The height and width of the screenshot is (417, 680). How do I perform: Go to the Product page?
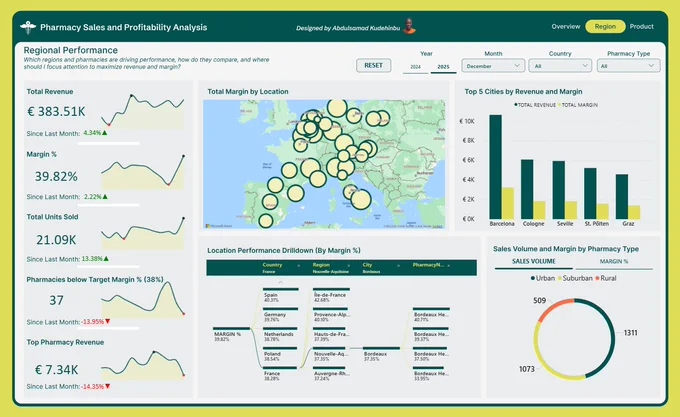[x=641, y=26]
